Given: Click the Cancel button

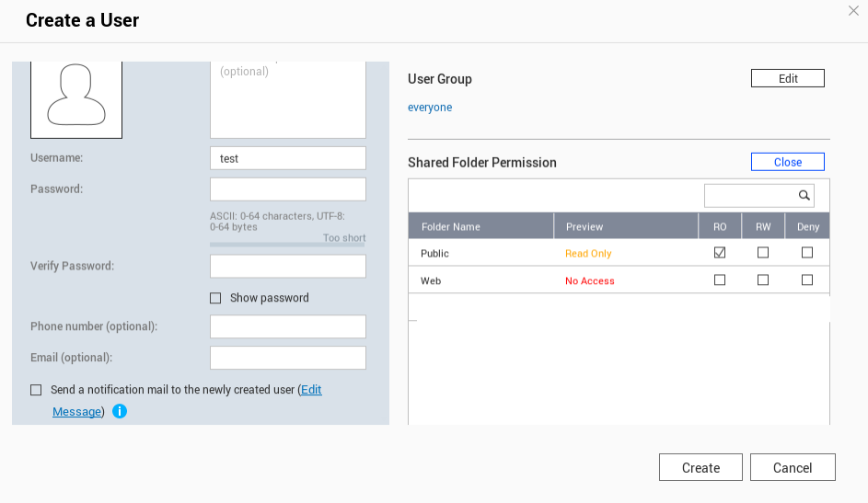Looking at the screenshot, I should tap(793, 468).
